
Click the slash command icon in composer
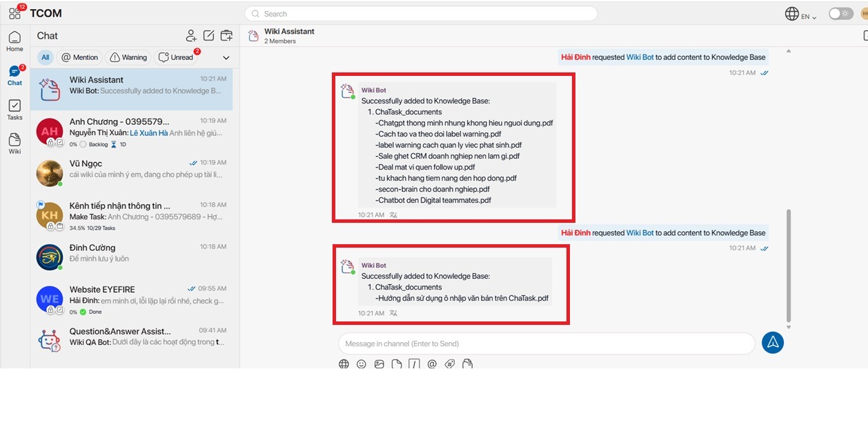[414, 364]
